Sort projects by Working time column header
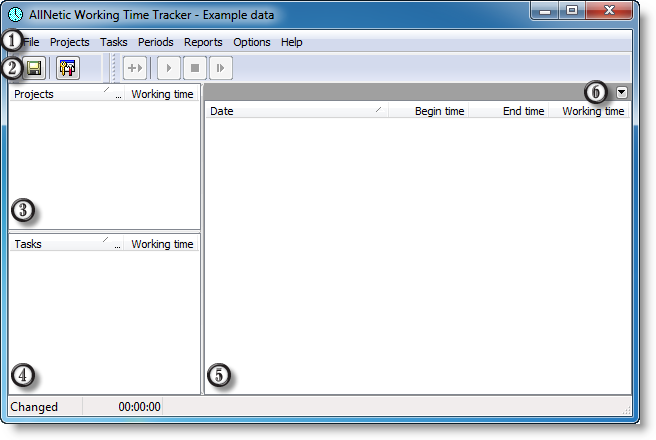The width and height of the screenshot is (656, 440). coord(161,94)
